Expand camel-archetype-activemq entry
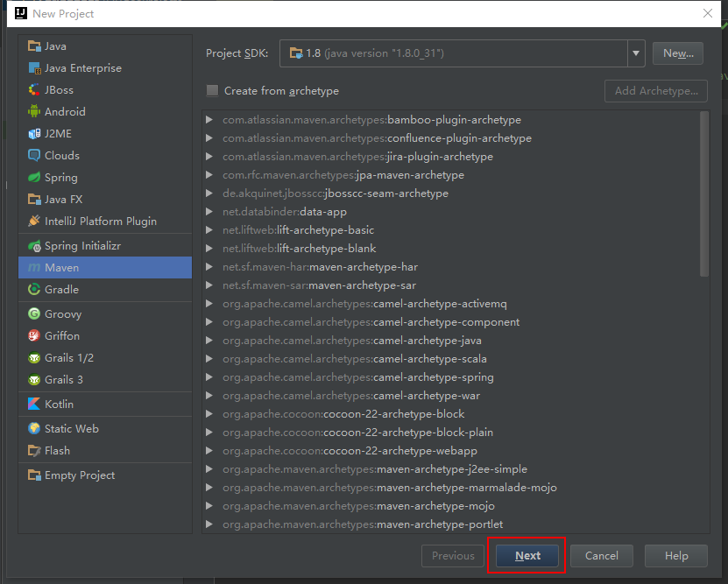Image resolution: width=728 pixels, height=584 pixels. click(x=209, y=304)
